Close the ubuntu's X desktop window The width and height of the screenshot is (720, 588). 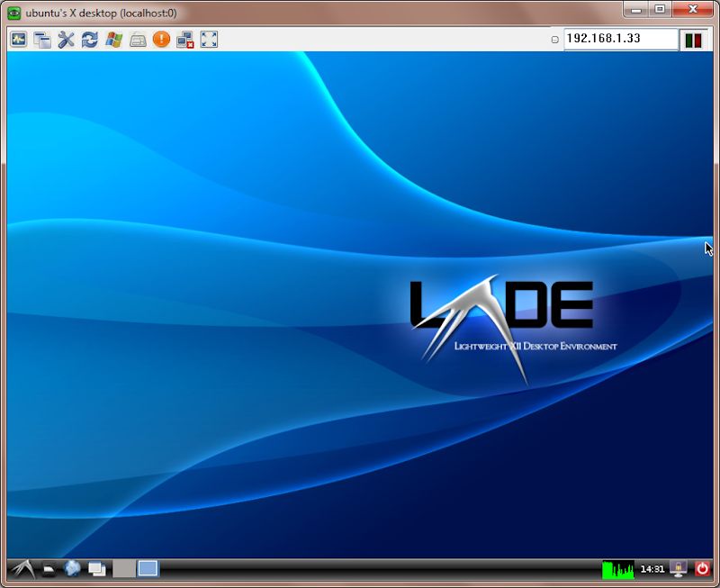point(693,10)
